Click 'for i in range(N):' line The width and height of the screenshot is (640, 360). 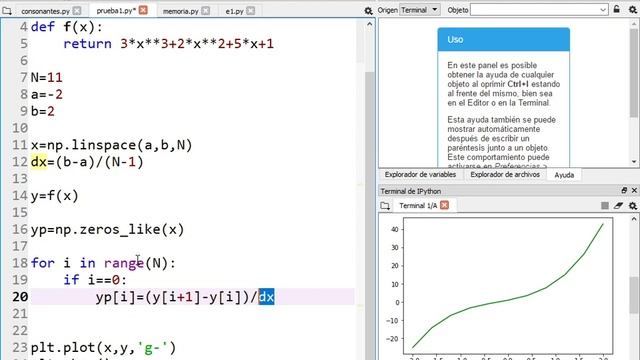[103, 263]
